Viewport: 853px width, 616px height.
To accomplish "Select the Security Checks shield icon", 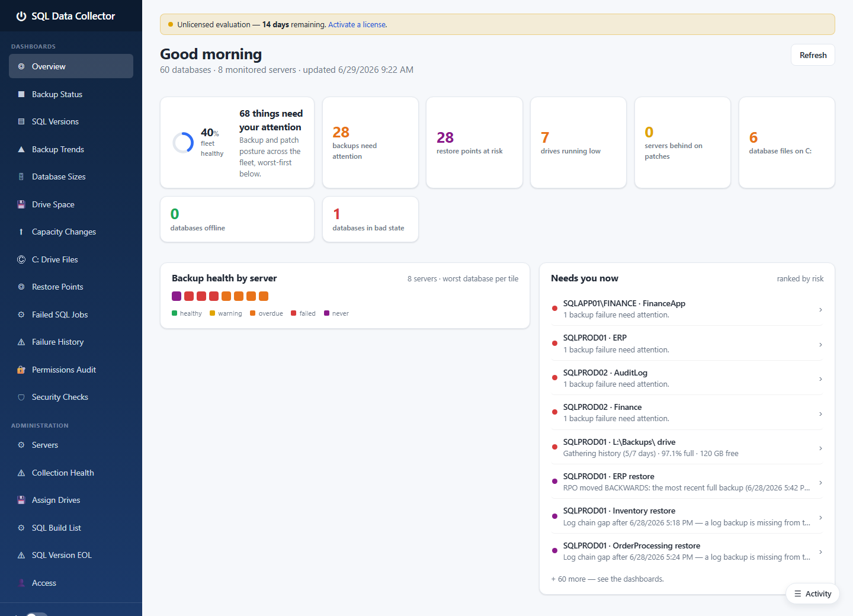I will [21, 397].
